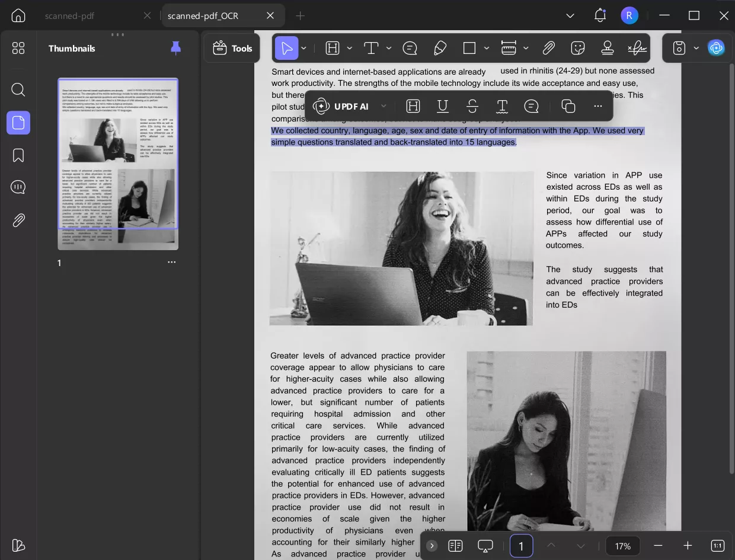Expand the UPDF AI dropdown arrow
The height and width of the screenshot is (560, 735).
pyautogui.click(x=384, y=106)
